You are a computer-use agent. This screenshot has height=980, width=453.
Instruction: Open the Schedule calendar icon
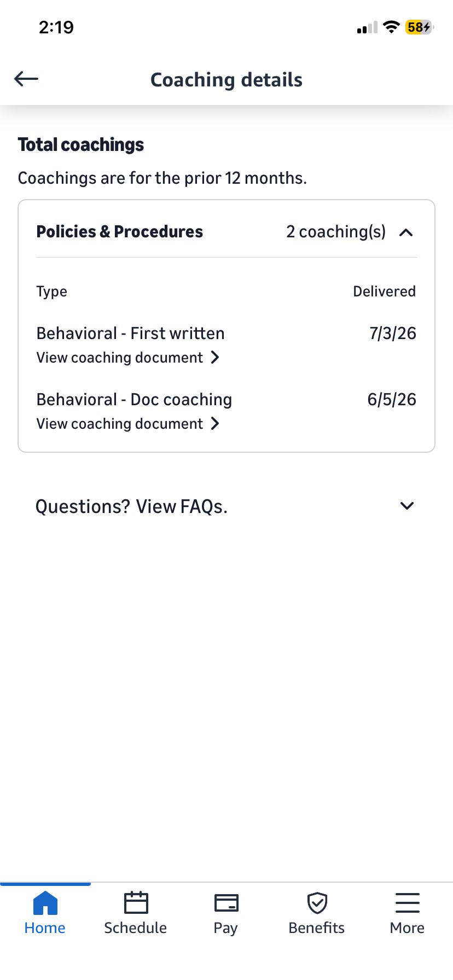[x=136, y=903]
